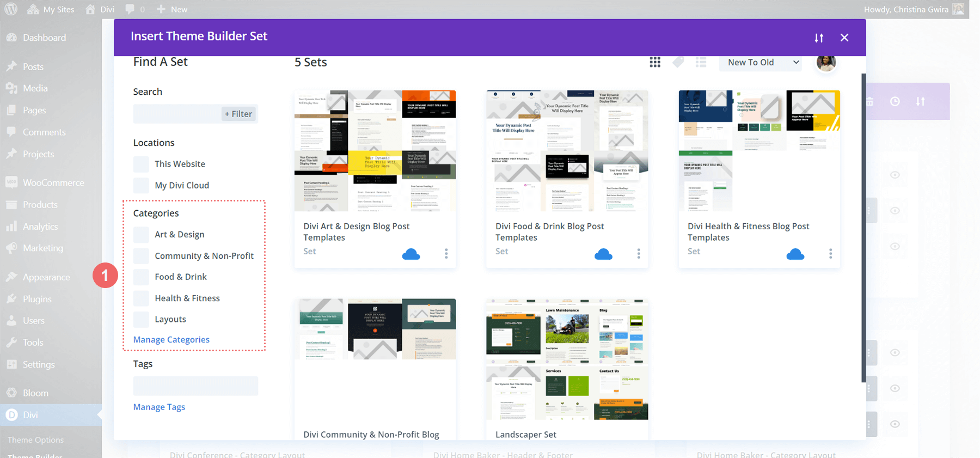Click cloud icon on Food & Drink set
Image resolution: width=980 pixels, height=458 pixels.
point(603,254)
